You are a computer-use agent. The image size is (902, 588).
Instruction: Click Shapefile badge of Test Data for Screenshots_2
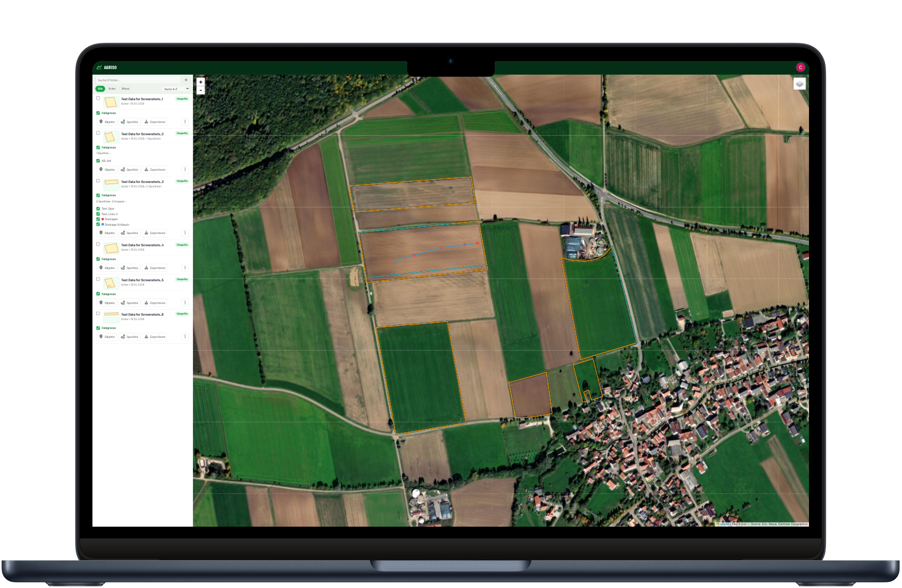182,133
